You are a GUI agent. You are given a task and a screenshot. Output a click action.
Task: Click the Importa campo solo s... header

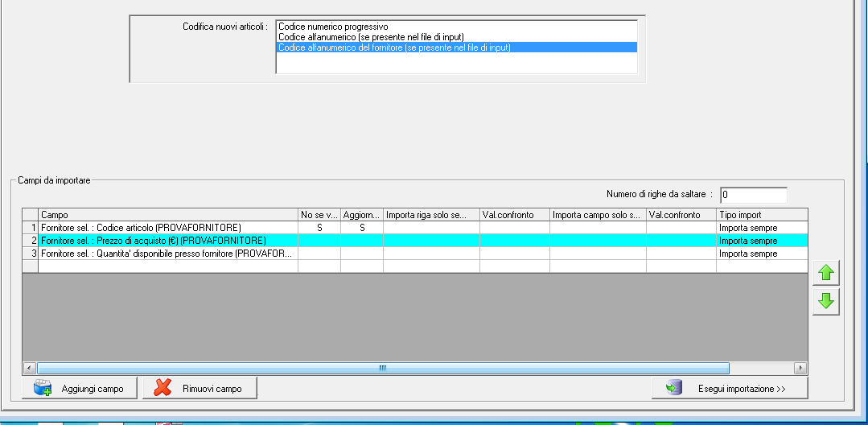(x=598, y=214)
